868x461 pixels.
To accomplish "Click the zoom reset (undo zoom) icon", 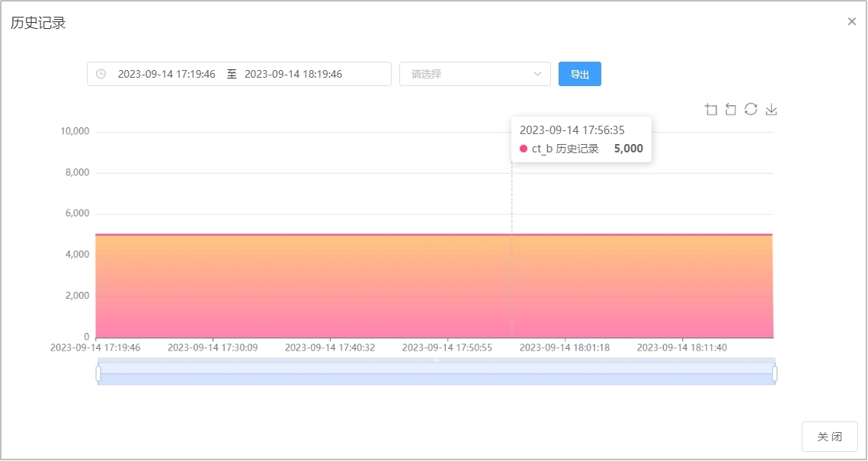I will [731, 110].
